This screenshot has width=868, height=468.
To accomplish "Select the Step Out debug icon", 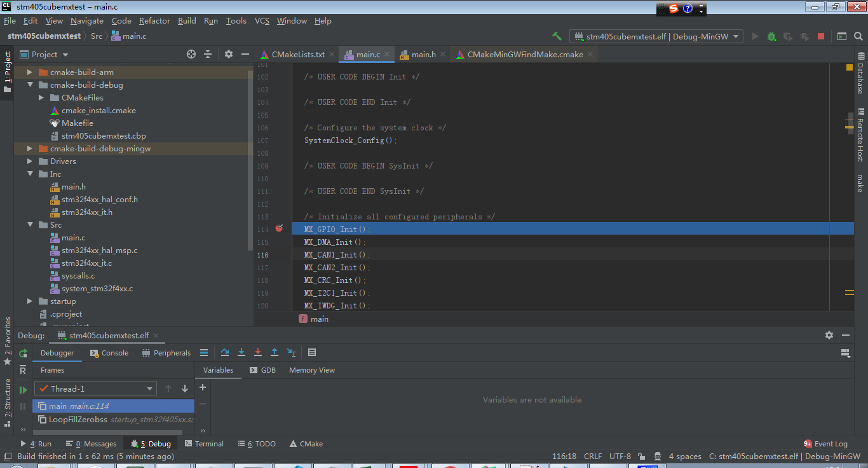I will (x=274, y=352).
